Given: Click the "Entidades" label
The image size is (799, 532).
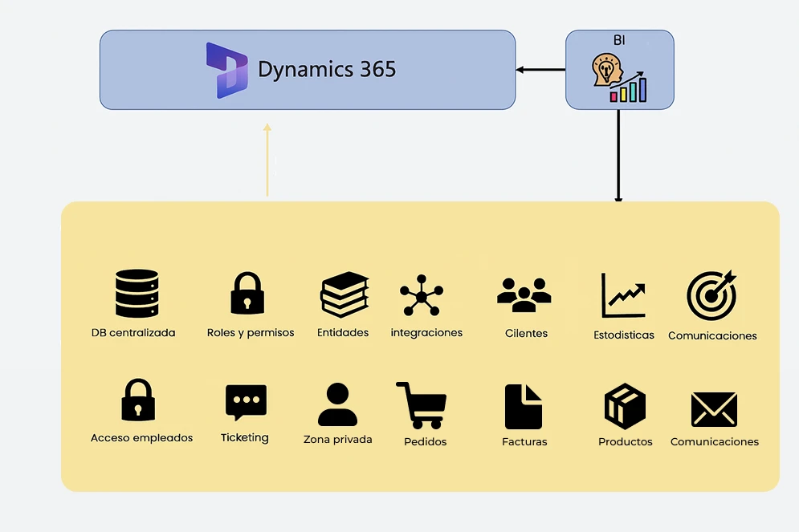Looking at the screenshot, I should (x=343, y=332).
